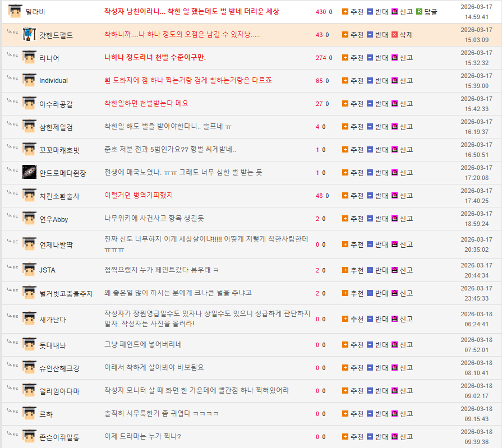The height and width of the screenshot is (448, 502).
Task: Click 언제나발딱's comment text
Action: (x=206, y=244)
